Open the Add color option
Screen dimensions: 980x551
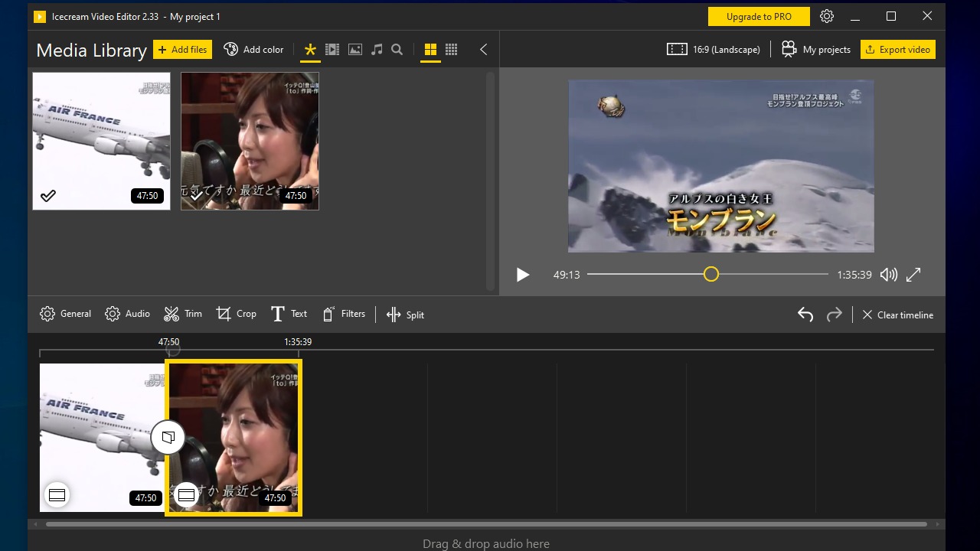point(253,50)
